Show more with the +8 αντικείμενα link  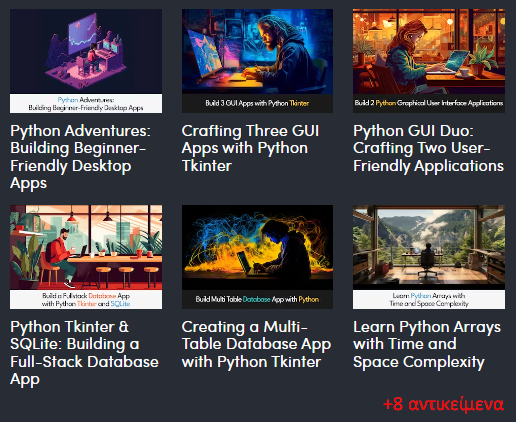click(x=443, y=404)
